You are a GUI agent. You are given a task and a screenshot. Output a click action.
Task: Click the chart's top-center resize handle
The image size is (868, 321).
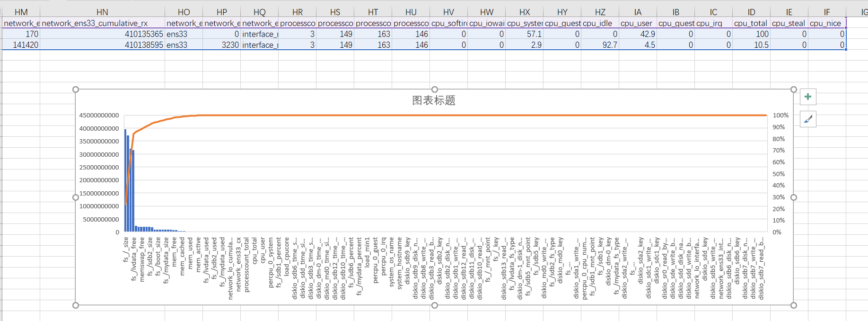pos(435,89)
